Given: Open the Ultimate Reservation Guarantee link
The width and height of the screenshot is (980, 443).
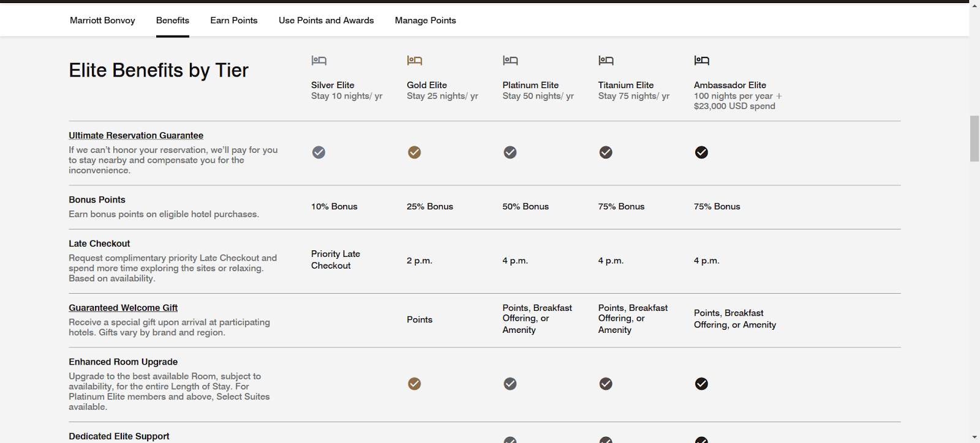Looking at the screenshot, I should click(136, 135).
